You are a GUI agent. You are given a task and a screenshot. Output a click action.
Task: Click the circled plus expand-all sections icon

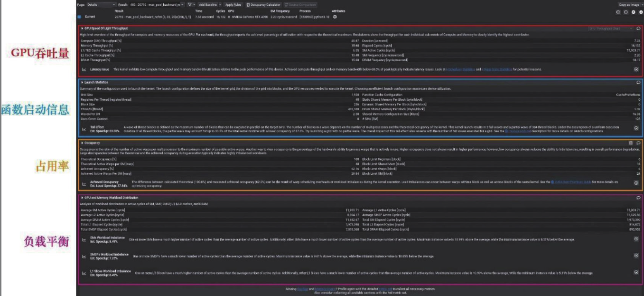(x=618, y=12)
